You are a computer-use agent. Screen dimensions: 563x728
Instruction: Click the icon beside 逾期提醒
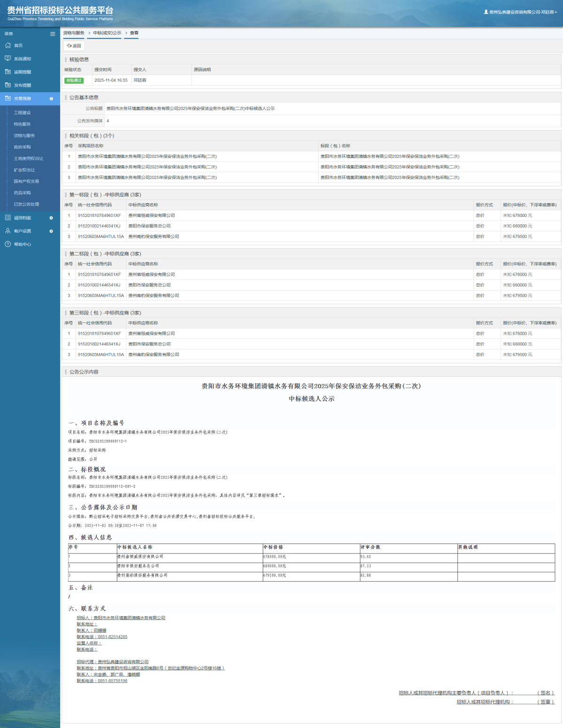tap(8, 72)
